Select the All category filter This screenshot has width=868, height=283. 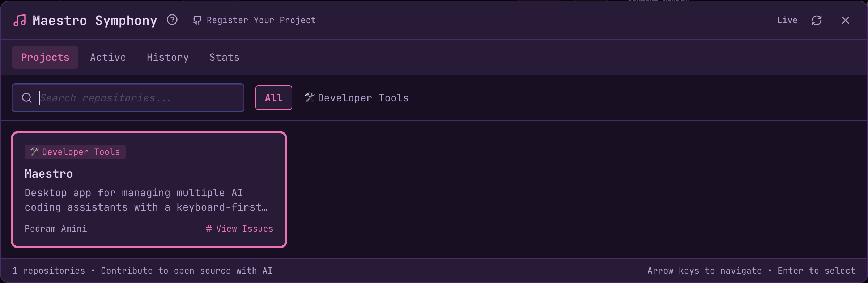click(274, 98)
